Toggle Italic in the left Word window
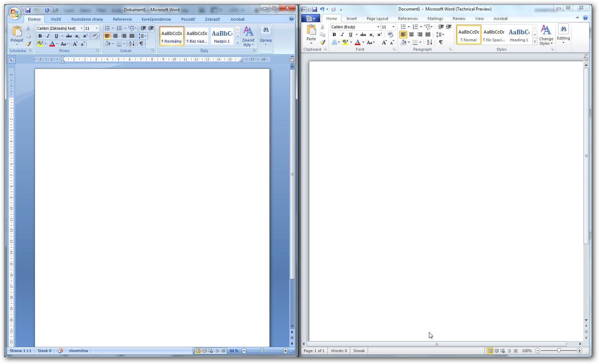The height and width of the screenshot is (364, 599). pos(48,36)
